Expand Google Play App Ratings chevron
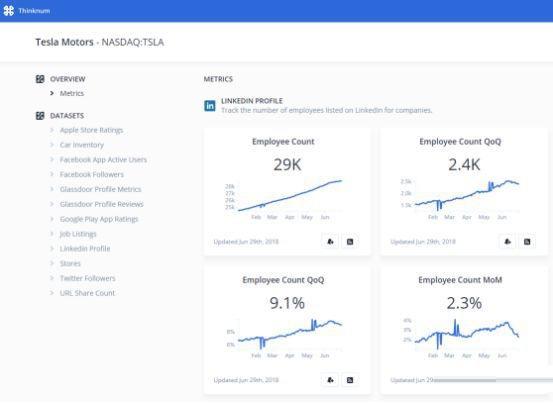The height and width of the screenshot is (403, 553). click(52, 219)
